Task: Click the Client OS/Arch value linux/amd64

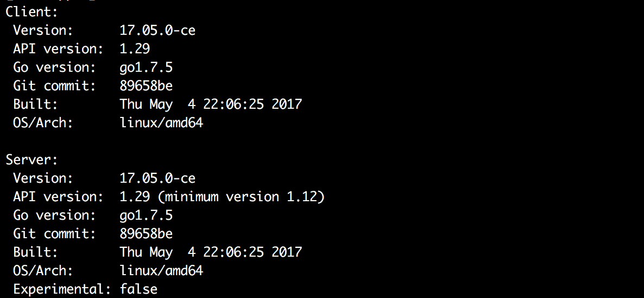Action: pyautogui.click(x=161, y=123)
